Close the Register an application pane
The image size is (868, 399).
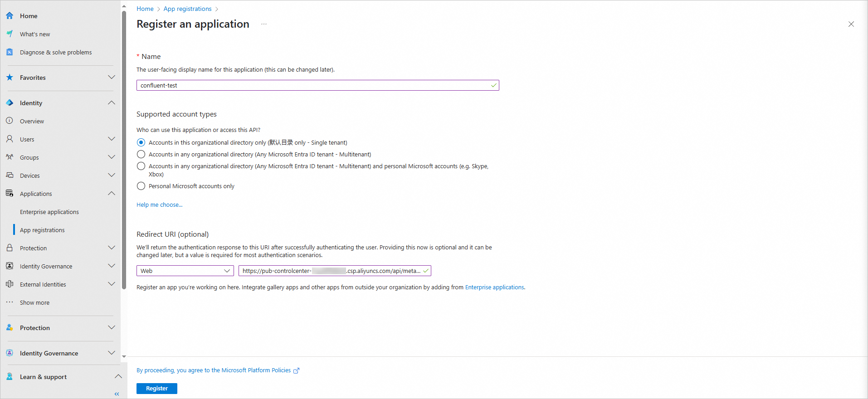[x=851, y=24]
